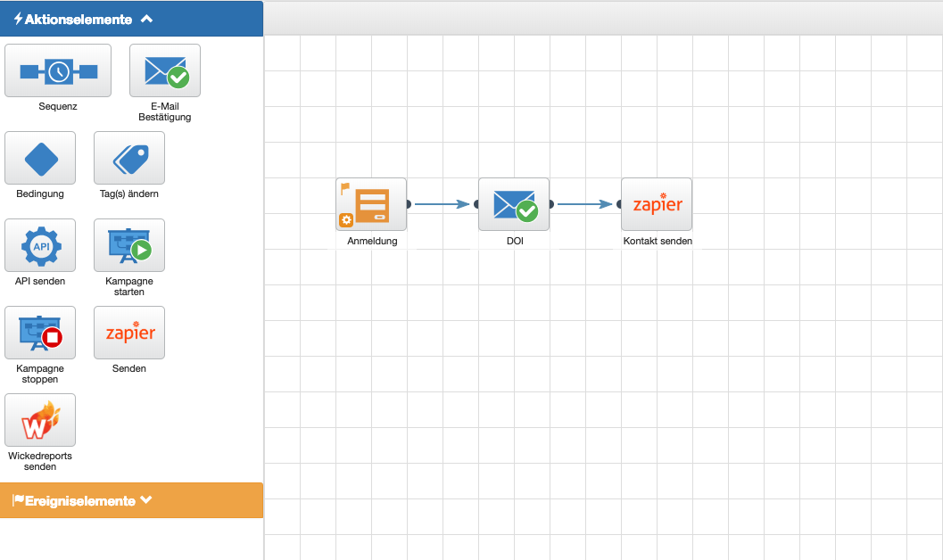Collapse the Aktionselemente panel chevron
The width and height of the screenshot is (943, 560).
click(147, 19)
